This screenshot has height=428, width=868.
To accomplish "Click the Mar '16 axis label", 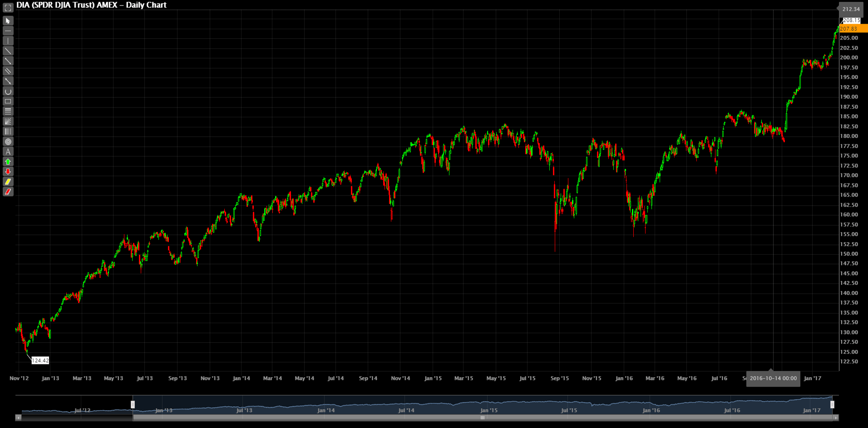I will (655, 378).
